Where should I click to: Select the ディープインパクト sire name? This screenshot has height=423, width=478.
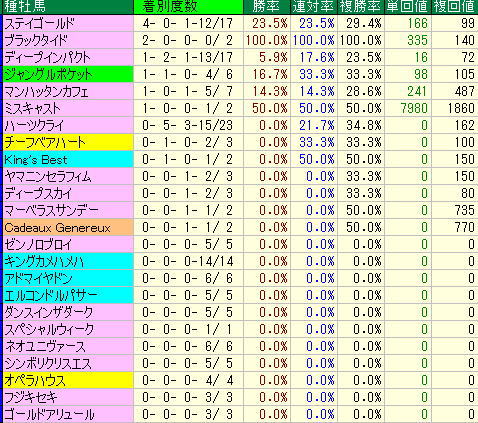pyautogui.click(x=47, y=58)
